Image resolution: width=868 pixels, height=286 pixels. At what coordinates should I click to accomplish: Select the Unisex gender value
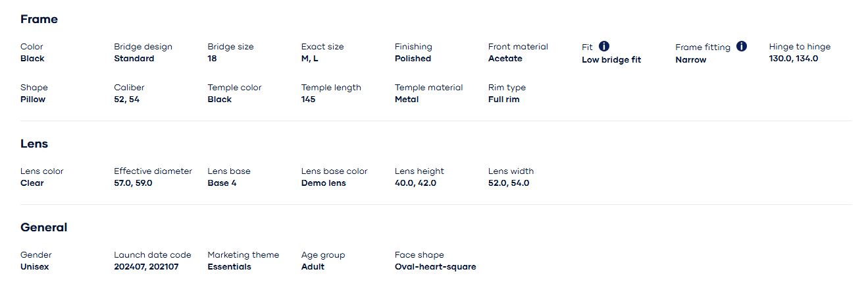tap(35, 267)
